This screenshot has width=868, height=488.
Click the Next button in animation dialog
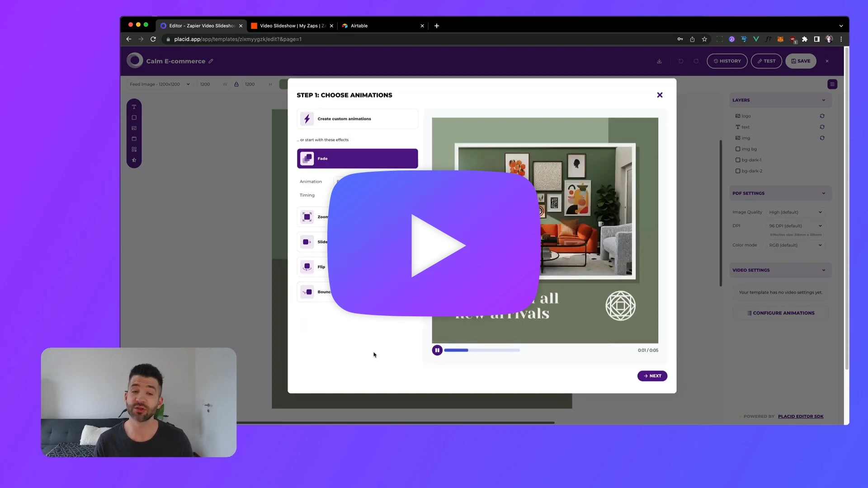point(652,376)
